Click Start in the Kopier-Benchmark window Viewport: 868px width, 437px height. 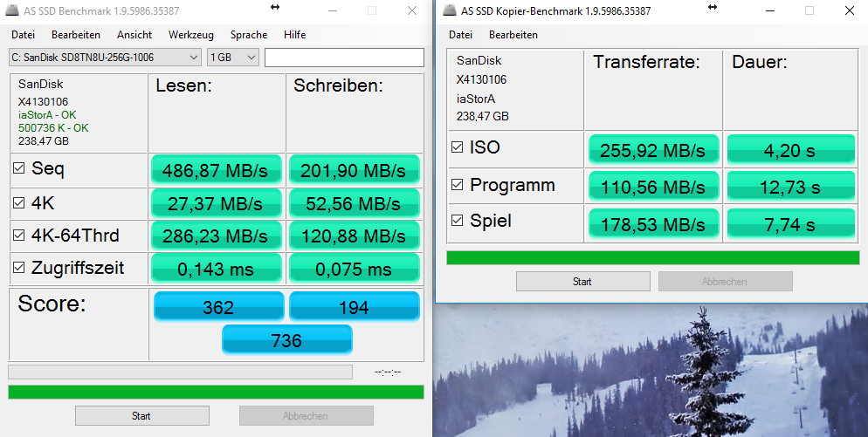pyautogui.click(x=583, y=282)
